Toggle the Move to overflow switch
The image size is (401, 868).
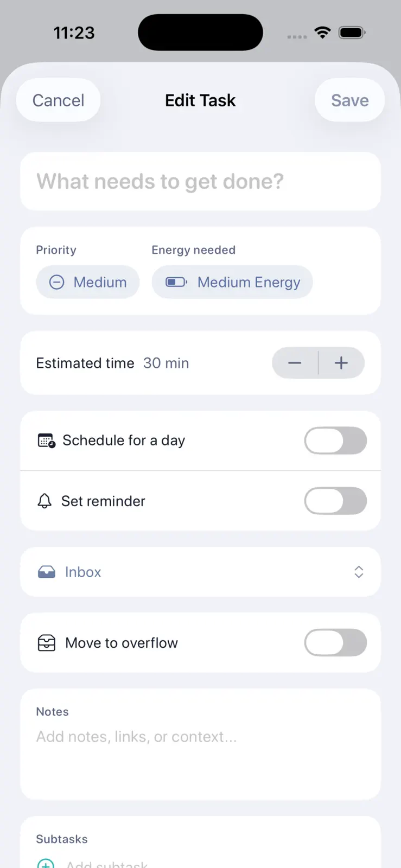point(335,643)
